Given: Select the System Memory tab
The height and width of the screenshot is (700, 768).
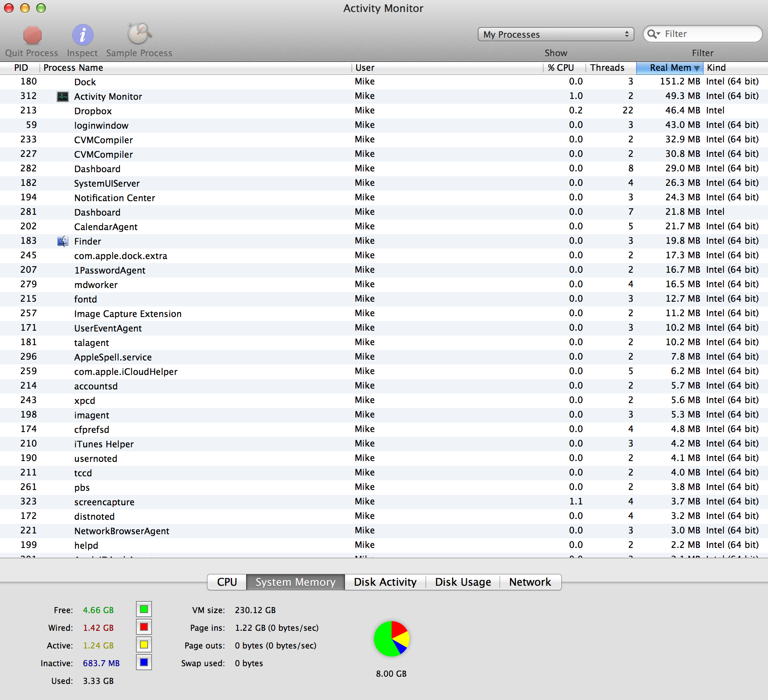Looking at the screenshot, I should [x=296, y=582].
